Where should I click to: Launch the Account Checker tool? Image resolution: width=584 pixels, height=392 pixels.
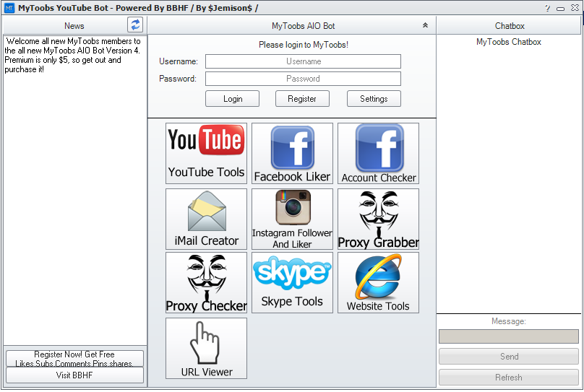tap(378, 153)
